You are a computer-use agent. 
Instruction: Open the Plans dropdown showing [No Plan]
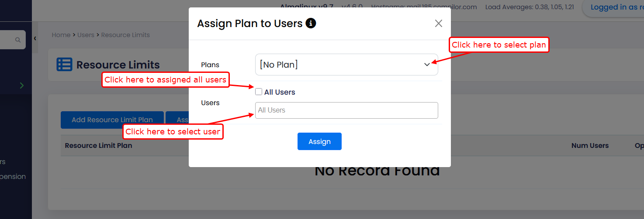(346, 65)
